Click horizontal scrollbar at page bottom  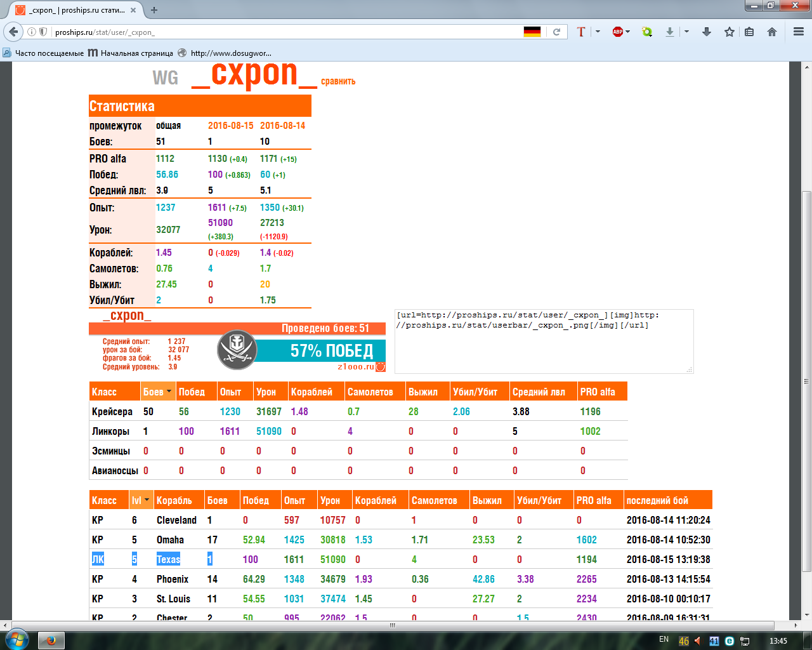pyautogui.click(x=393, y=625)
